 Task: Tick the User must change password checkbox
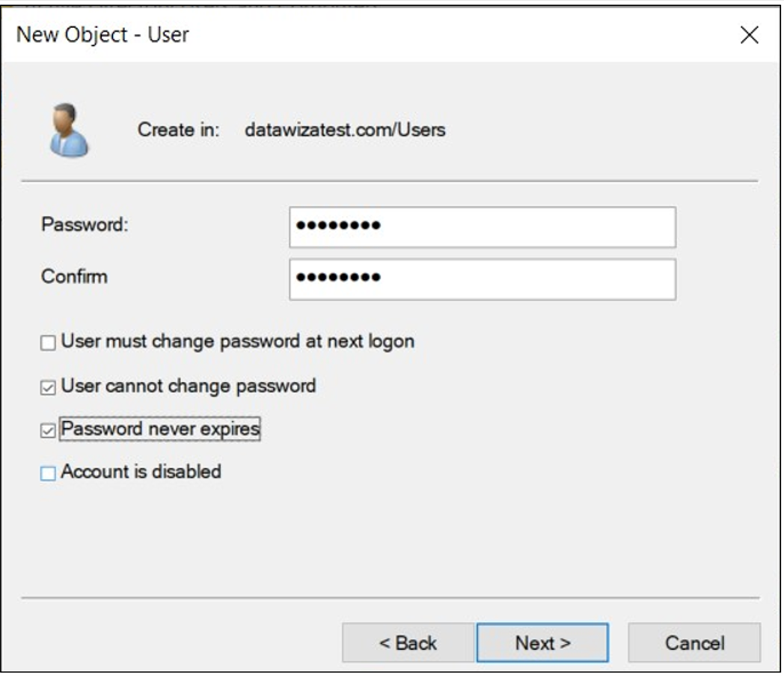tap(49, 344)
